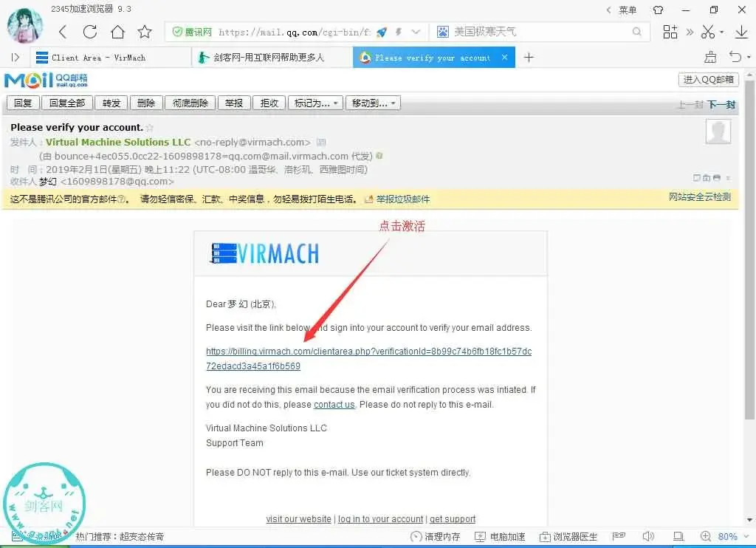Click 回复全部 button

[67, 103]
